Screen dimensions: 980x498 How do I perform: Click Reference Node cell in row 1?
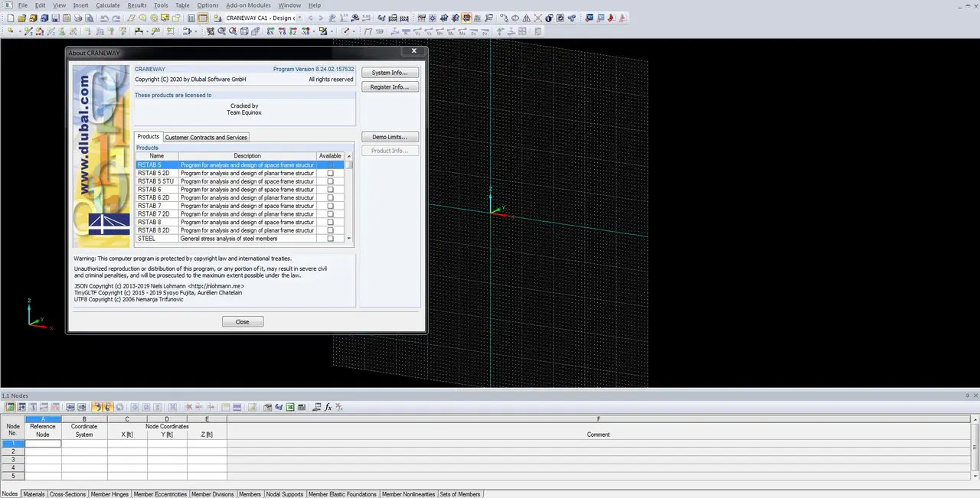43,444
